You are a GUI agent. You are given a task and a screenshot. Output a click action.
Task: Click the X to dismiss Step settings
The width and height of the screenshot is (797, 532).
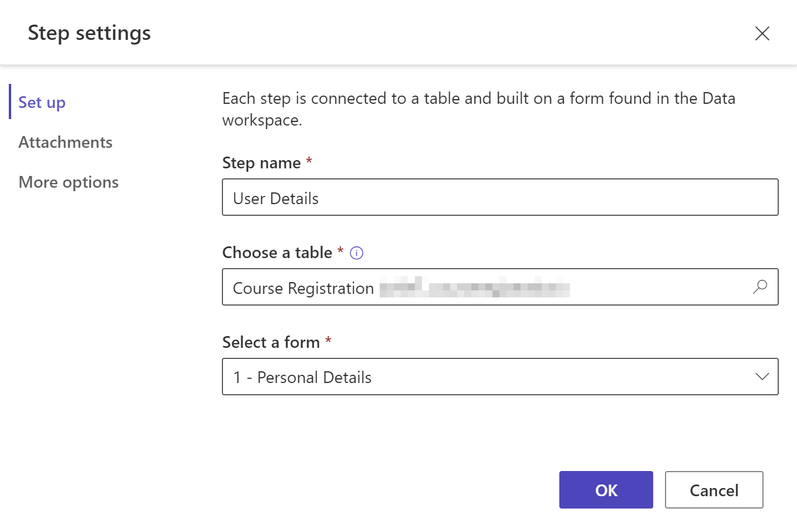pyautogui.click(x=762, y=33)
